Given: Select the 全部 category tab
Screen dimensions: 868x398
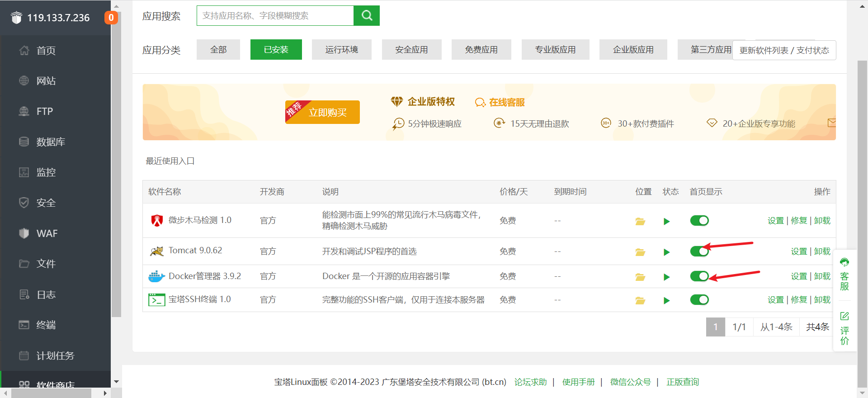Looking at the screenshot, I should tap(218, 50).
